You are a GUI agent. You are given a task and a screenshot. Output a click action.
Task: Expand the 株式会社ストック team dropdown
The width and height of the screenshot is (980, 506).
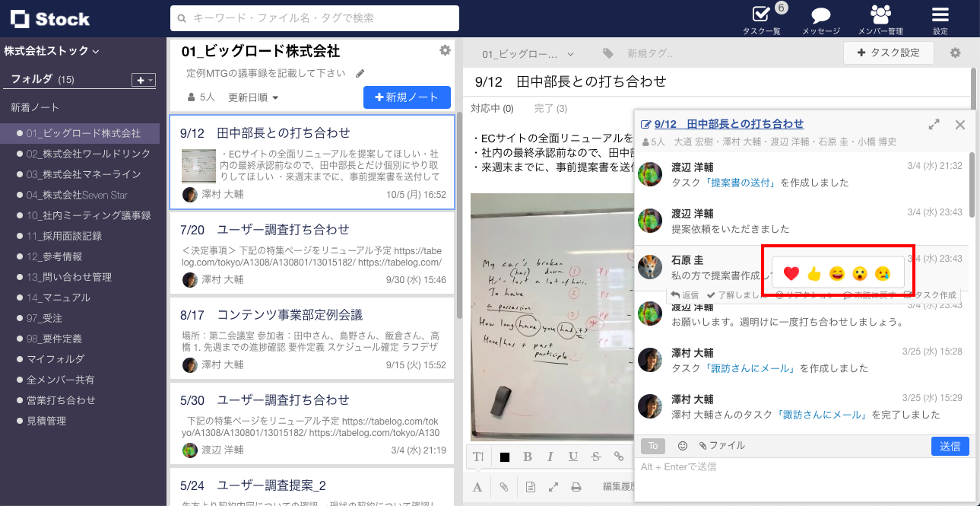[52, 51]
